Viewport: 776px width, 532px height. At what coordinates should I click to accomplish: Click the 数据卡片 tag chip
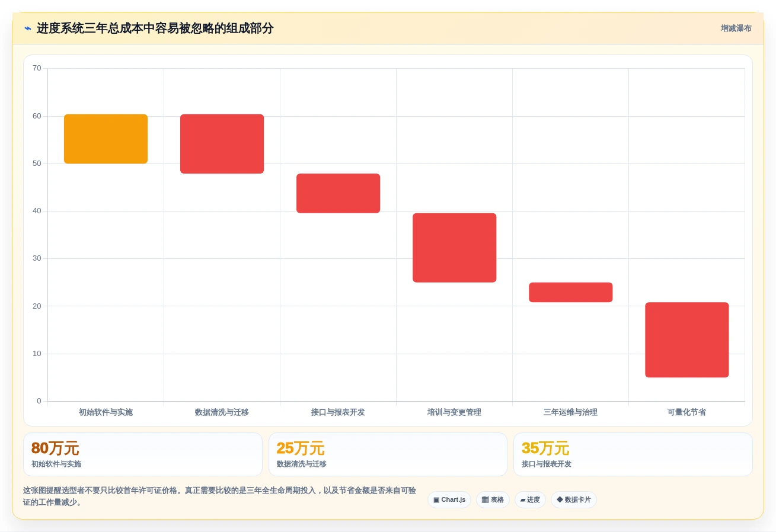pos(574,500)
